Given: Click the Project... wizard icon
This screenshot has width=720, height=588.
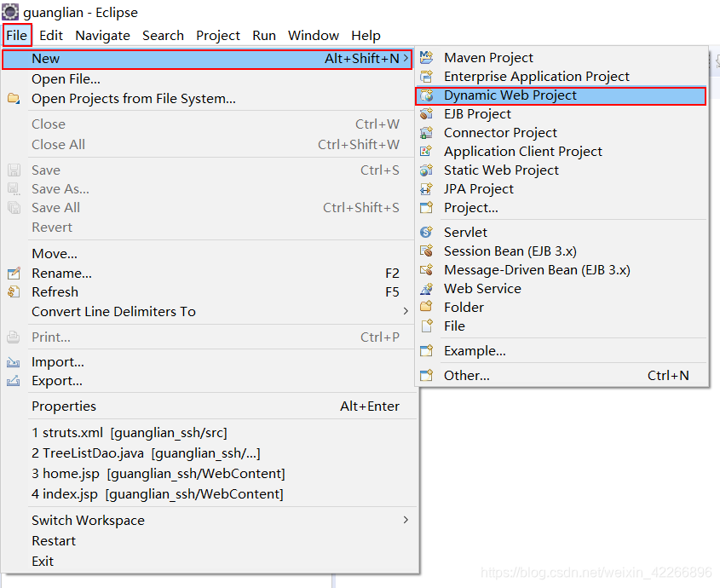Looking at the screenshot, I should pyautogui.click(x=426, y=208).
